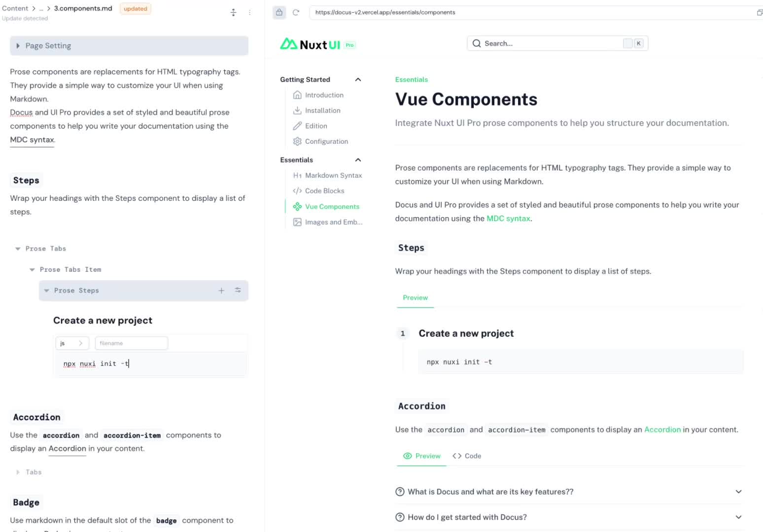The image size is (763, 532).
Task: Open Prose Steps settings sliders icon
Action: point(238,290)
